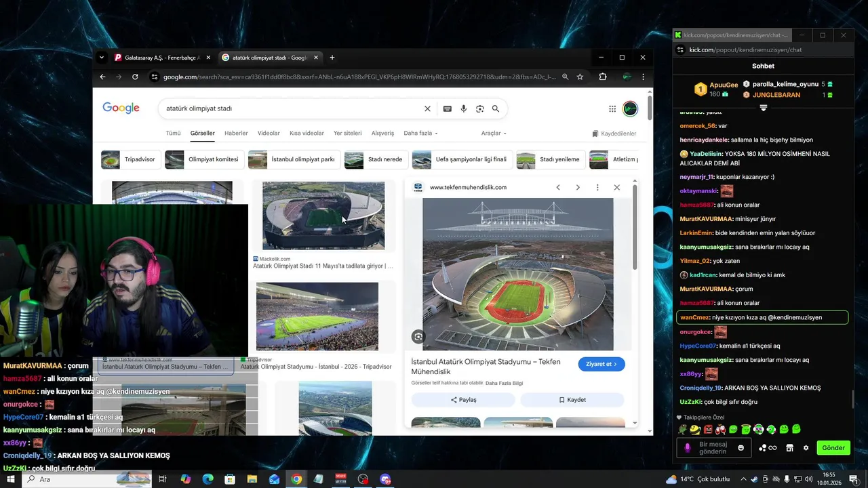Open the Google apps grid
Screen dimensions: 868x488
[612, 108]
